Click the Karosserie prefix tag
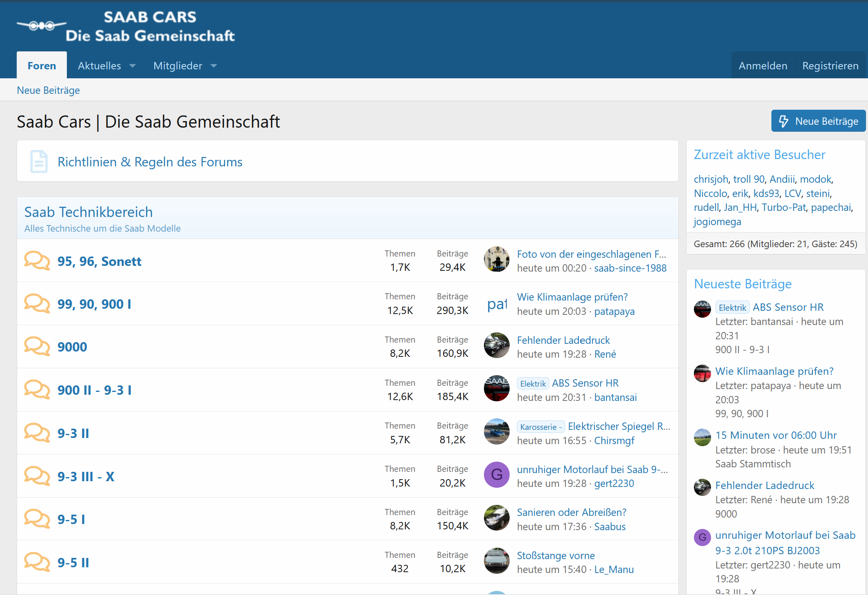This screenshot has height=595, width=868. pyautogui.click(x=541, y=427)
